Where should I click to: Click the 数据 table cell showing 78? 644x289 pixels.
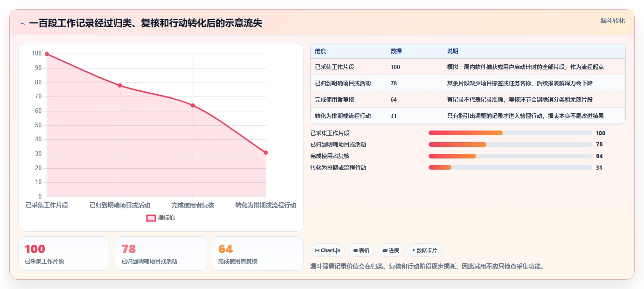pos(394,83)
